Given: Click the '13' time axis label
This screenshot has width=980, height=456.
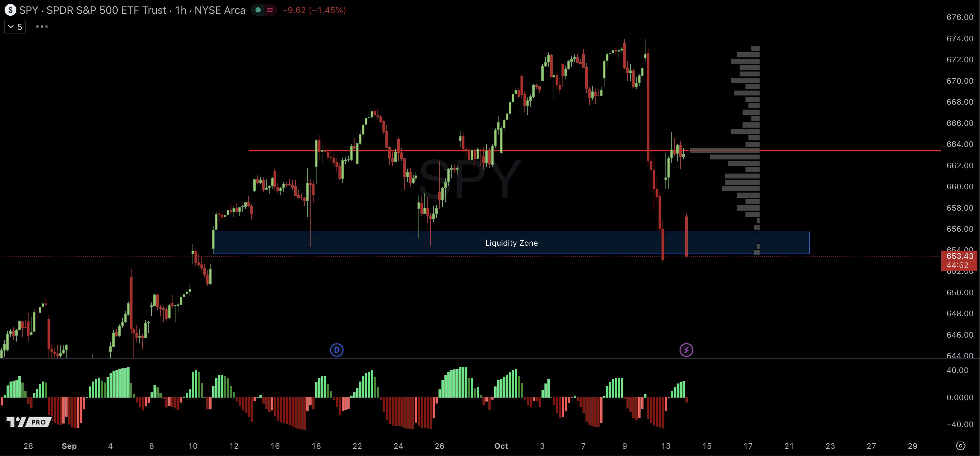Looking at the screenshot, I should [x=666, y=446].
